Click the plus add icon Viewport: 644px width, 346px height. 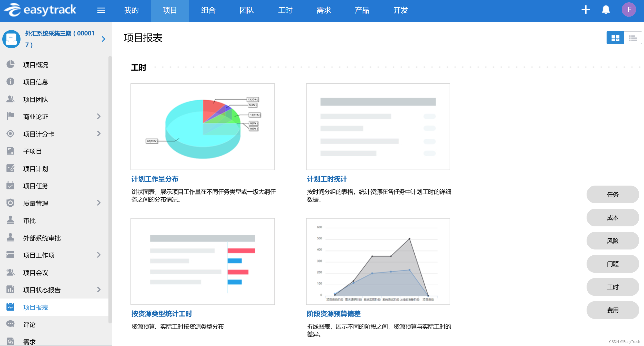(585, 10)
